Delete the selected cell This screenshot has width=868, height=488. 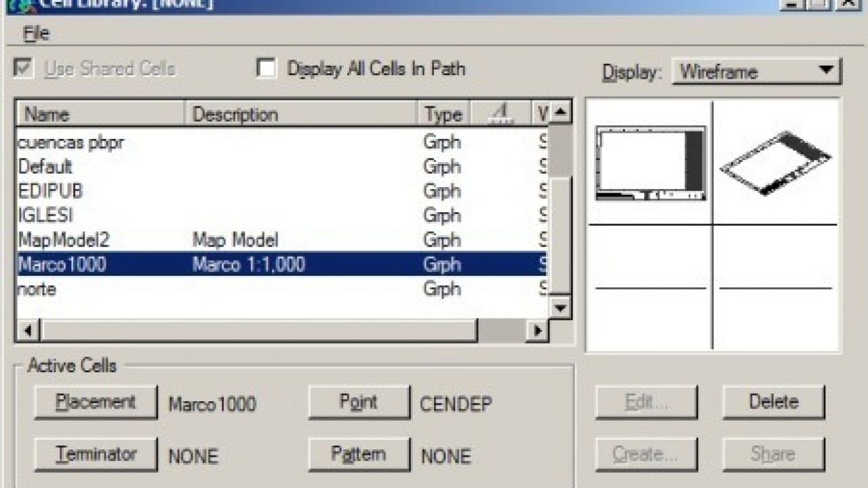point(774,403)
